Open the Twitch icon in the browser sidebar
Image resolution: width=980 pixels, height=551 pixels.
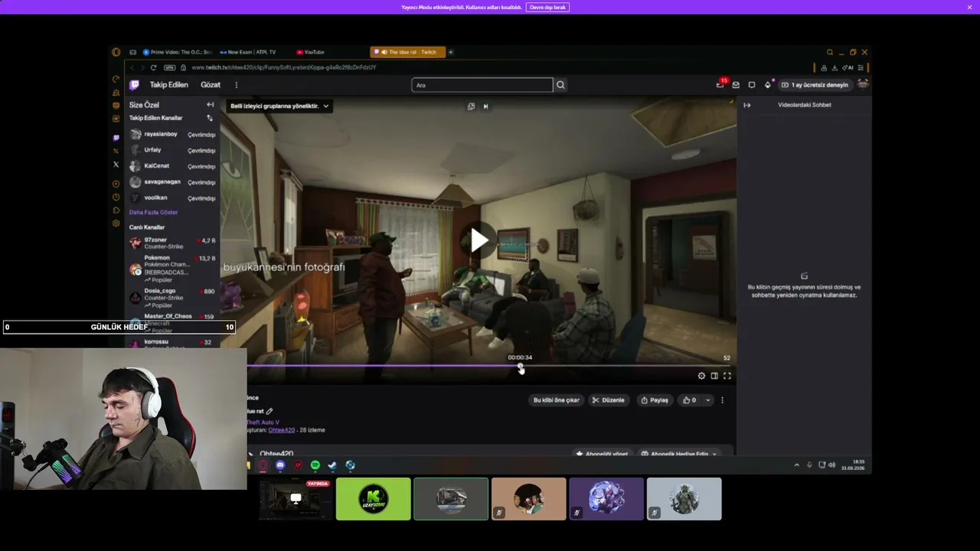pyautogui.click(x=116, y=138)
